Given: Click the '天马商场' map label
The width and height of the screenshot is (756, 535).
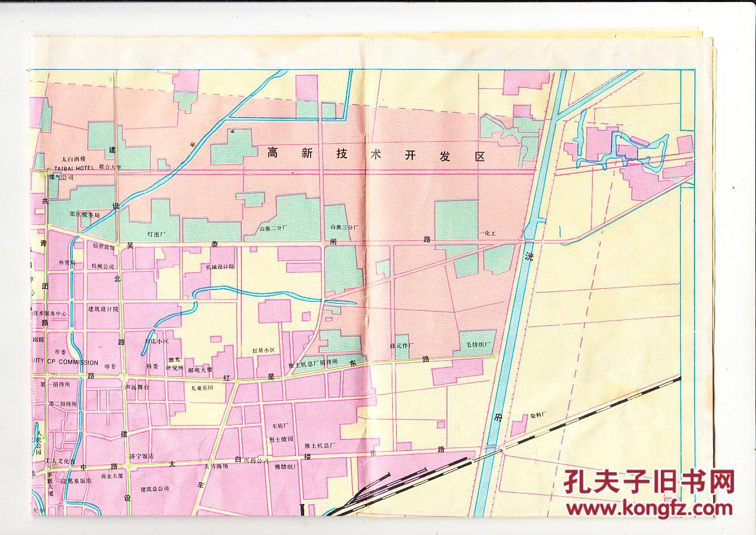Looking at the screenshot, I should coord(216,466).
